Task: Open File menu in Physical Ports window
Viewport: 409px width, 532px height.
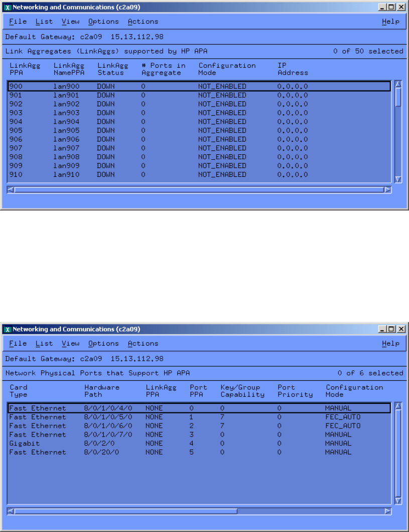Action: [x=18, y=343]
